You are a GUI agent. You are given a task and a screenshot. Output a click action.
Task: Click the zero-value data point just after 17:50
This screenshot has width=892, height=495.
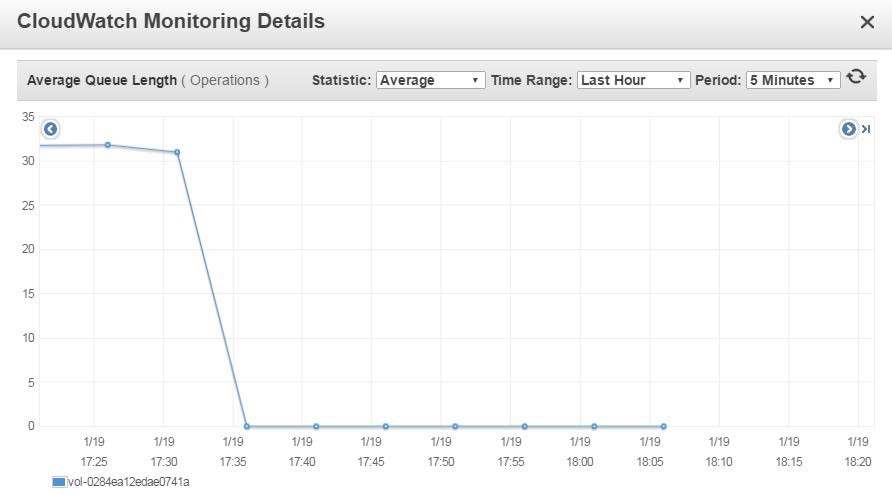click(455, 426)
